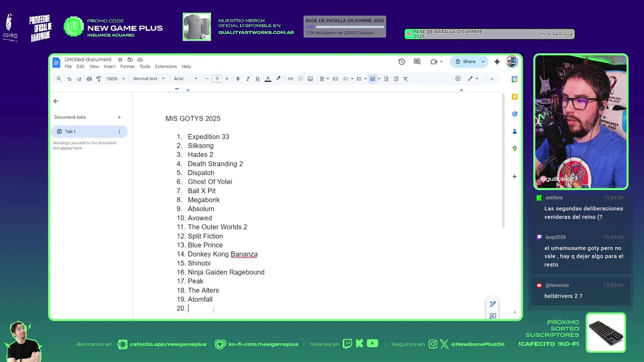Open the 150% zoom dropdown
The image size is (644, 362).
pyautogui.click(x=116, y=78)
